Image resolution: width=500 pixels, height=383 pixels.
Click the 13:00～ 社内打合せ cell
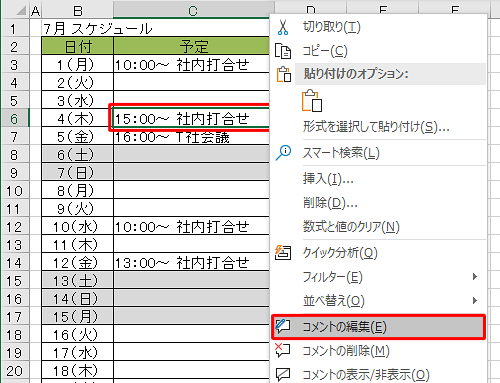192,262
